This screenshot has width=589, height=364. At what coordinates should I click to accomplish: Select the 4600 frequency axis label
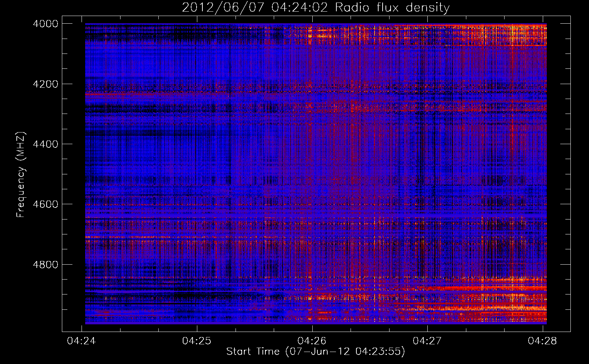[46, 204]
